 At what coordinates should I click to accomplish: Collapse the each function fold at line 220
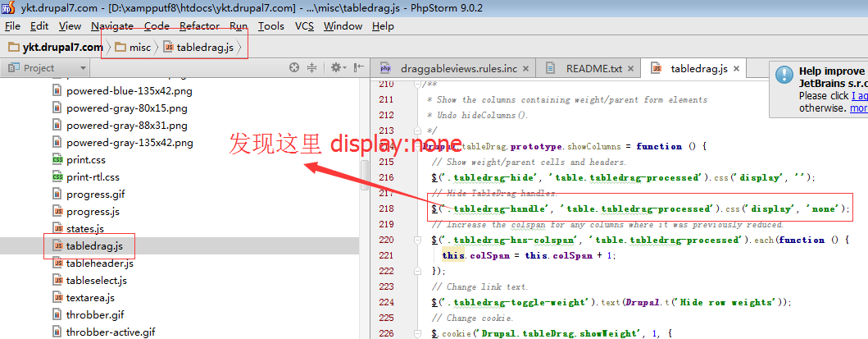click(x=417, y=240)
